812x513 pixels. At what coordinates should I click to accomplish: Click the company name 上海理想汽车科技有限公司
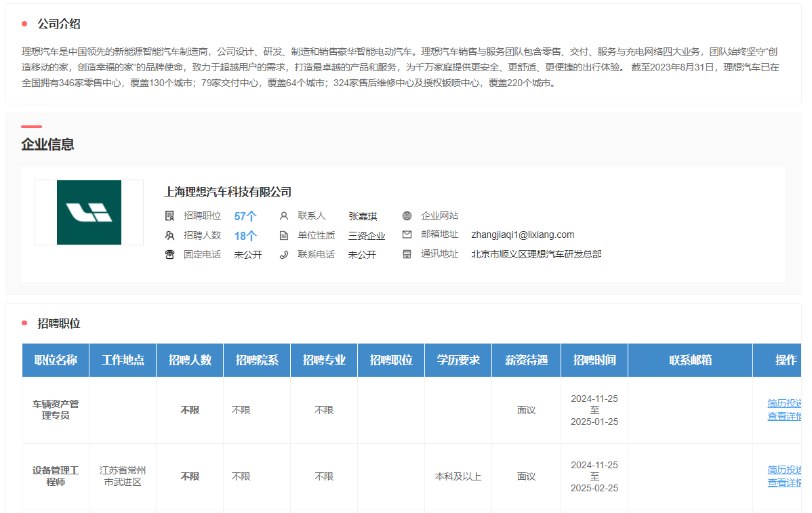point(228,192)
